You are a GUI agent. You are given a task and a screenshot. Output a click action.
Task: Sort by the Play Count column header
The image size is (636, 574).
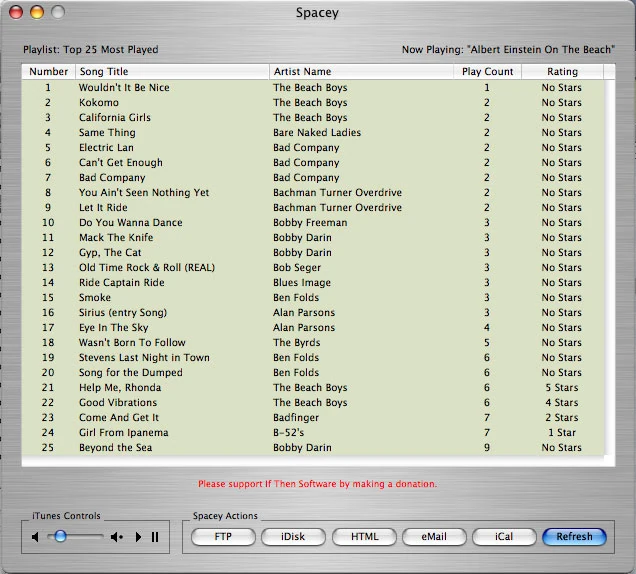(x=487, y=71)
